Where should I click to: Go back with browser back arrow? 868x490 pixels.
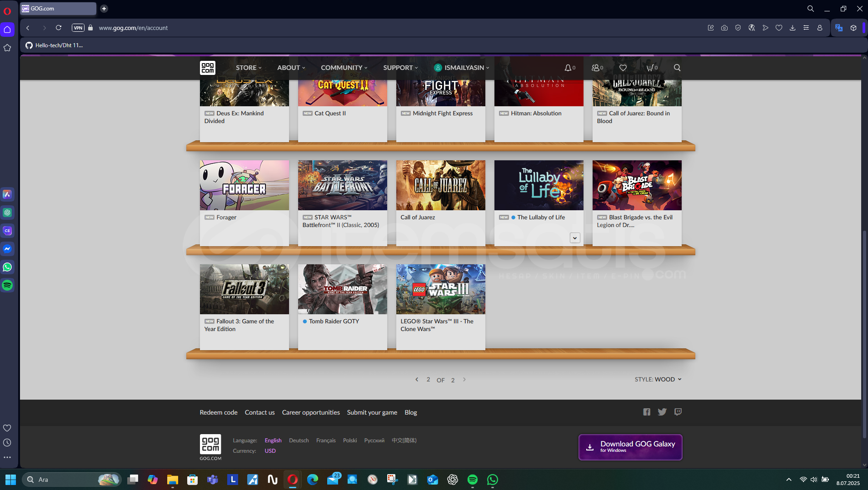(28, 28)
